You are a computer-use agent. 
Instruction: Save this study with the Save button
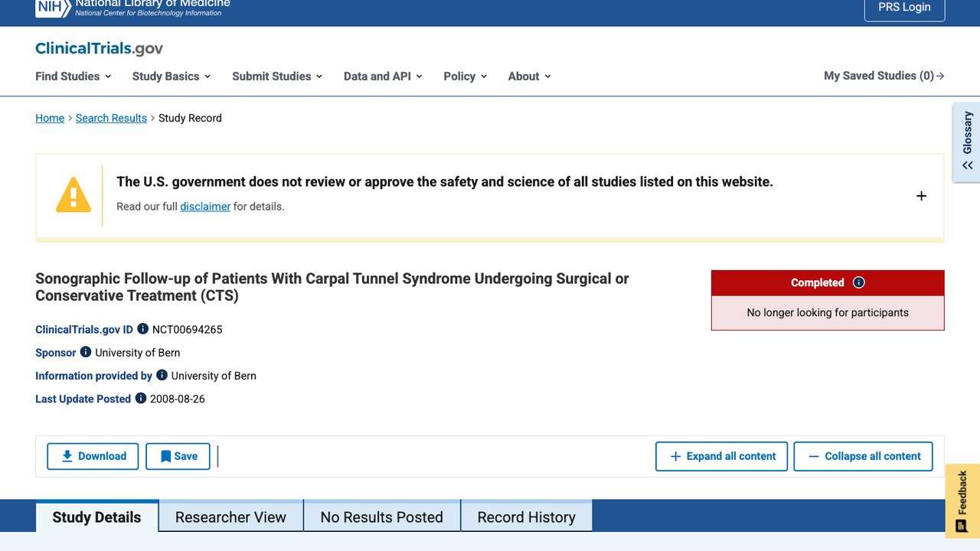[178, 456]
